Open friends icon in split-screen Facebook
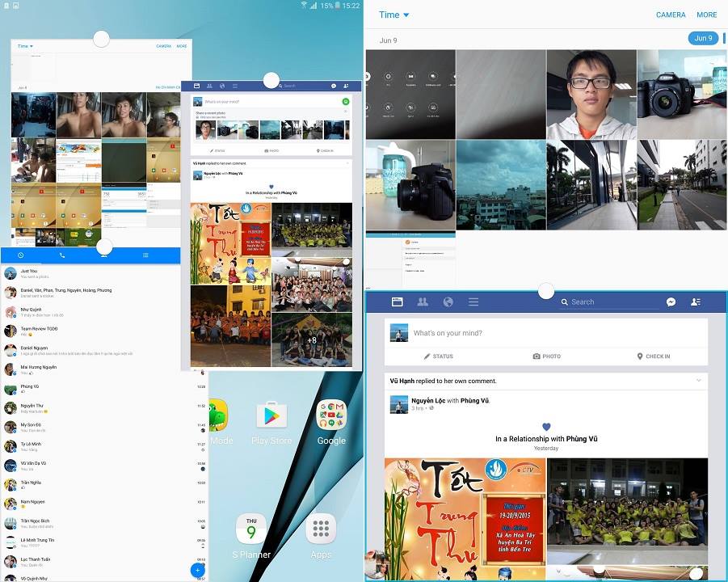Image resolution: width=728 pixels, height=582 pixels. point(423,302)
